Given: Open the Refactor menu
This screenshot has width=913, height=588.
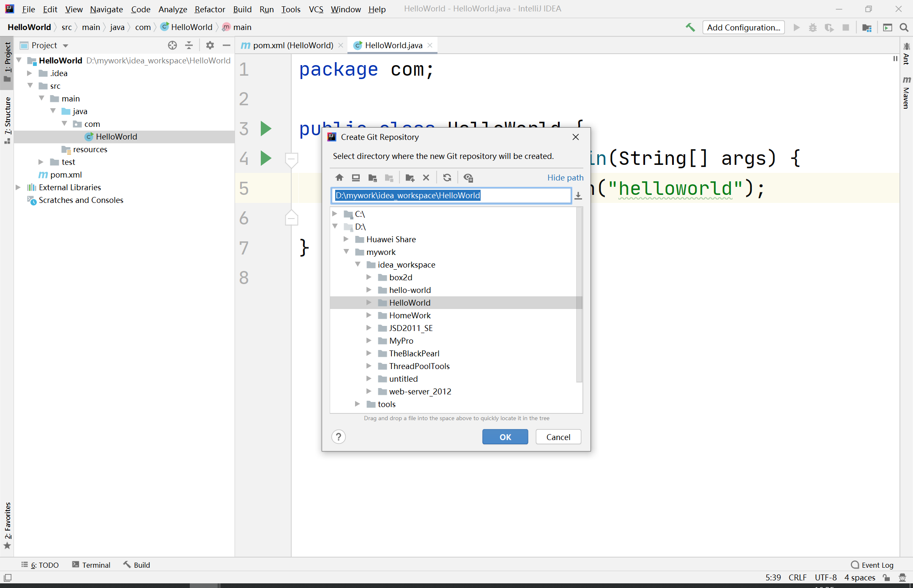Looking at the screenshot, I should point(210,9).
